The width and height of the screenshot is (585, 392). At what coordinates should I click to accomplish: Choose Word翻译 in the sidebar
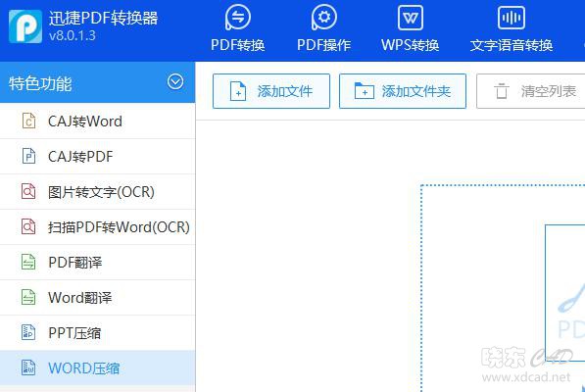coord(97,298)
